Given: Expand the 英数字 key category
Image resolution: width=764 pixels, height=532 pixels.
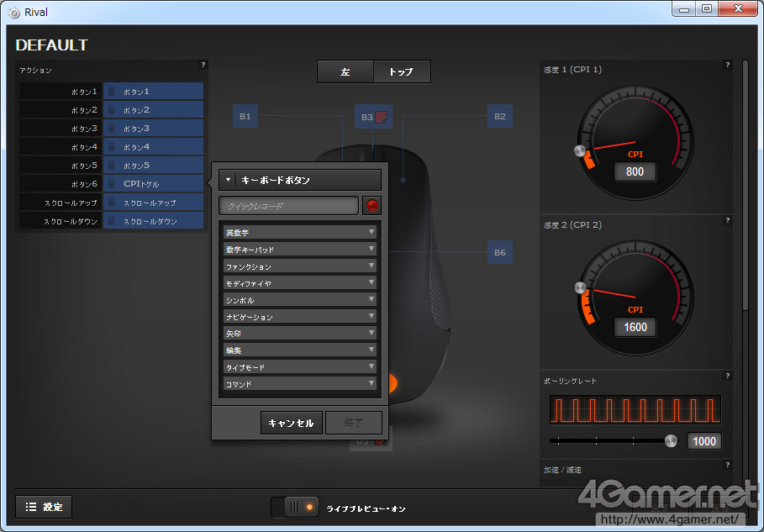Looking at the screenshot, I should (x=300, y=233).
